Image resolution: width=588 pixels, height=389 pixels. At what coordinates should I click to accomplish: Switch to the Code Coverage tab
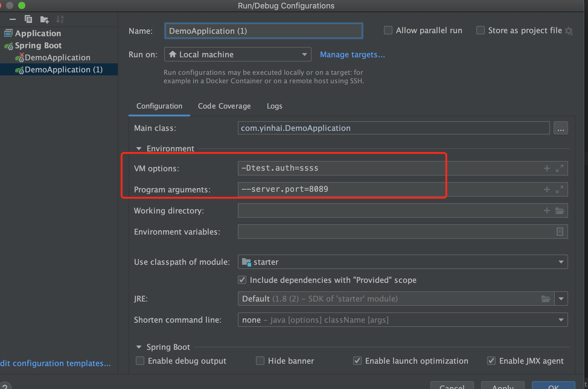click(224, 106)
